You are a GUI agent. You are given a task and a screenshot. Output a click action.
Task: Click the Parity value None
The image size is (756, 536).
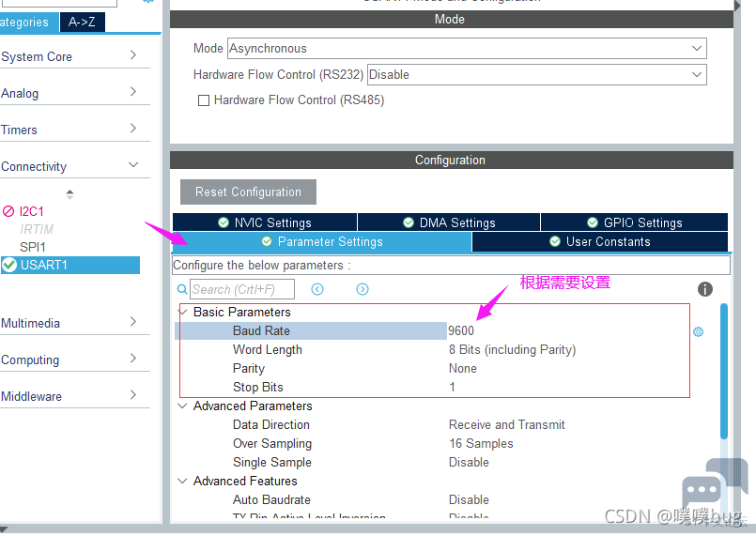point(463,368)
